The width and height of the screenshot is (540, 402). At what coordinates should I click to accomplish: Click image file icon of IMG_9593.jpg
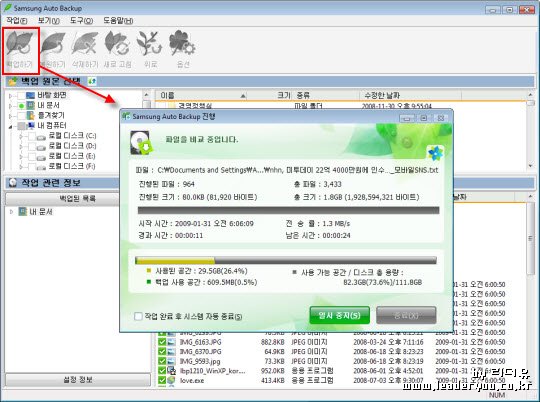coord(171,361)
